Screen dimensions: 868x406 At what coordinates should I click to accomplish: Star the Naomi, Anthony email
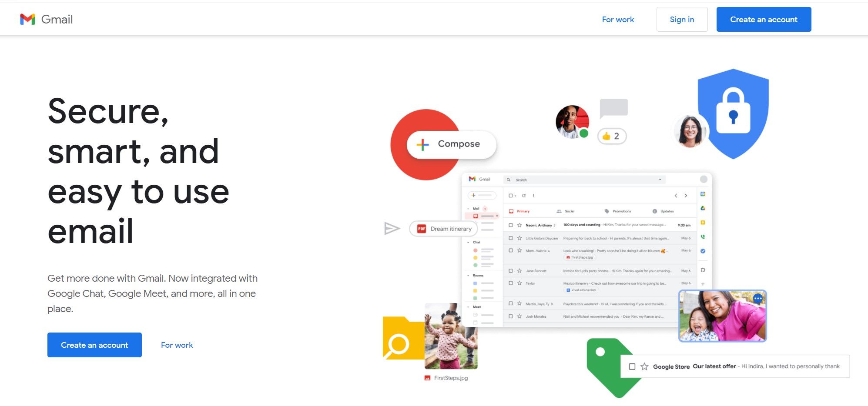519,225
